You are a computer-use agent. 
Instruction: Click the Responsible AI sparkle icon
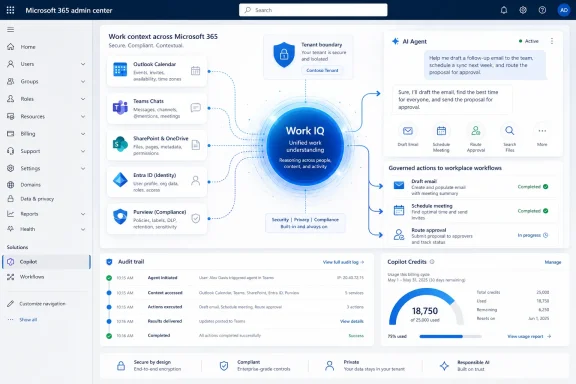[x=444, y=366]
